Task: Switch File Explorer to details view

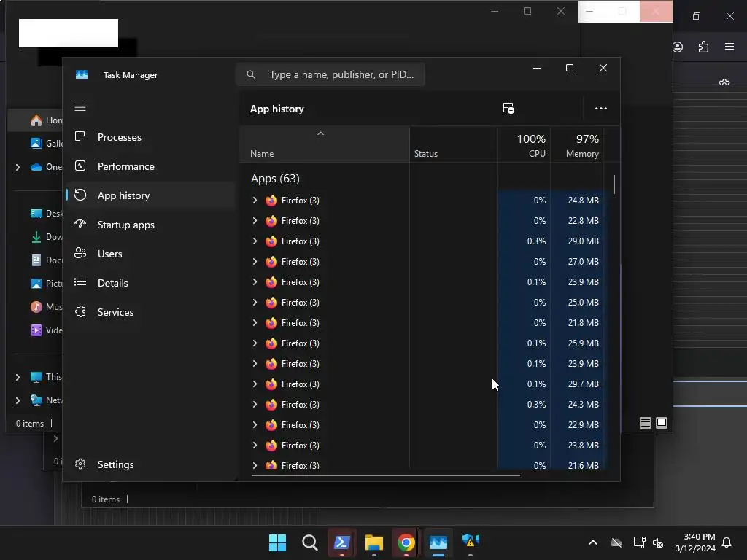Action: point(646,423)
